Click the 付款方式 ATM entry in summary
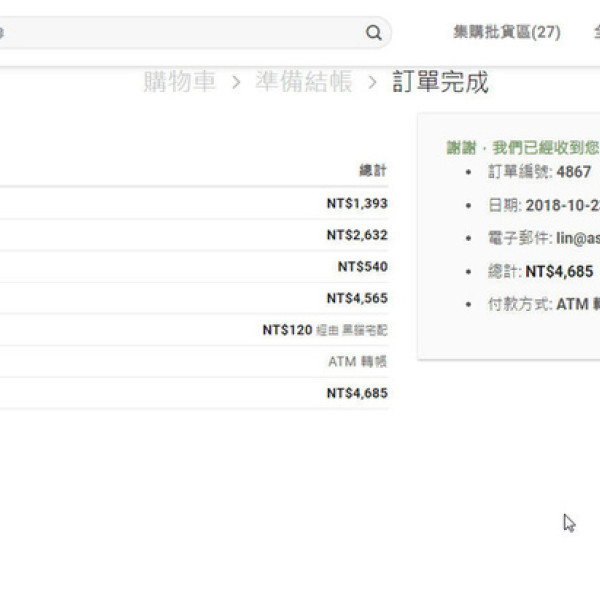The width and height of the screenshot is (600, 600). tap(560, 304)
